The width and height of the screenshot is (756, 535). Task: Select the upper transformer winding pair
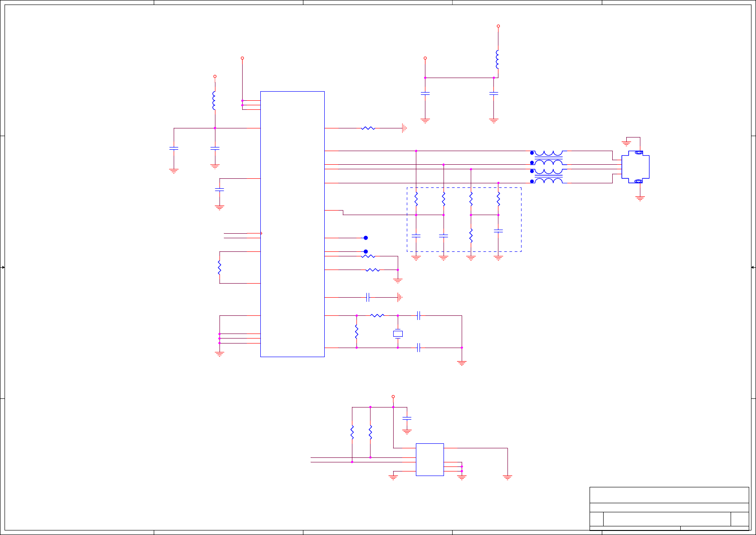click(549, 158)
